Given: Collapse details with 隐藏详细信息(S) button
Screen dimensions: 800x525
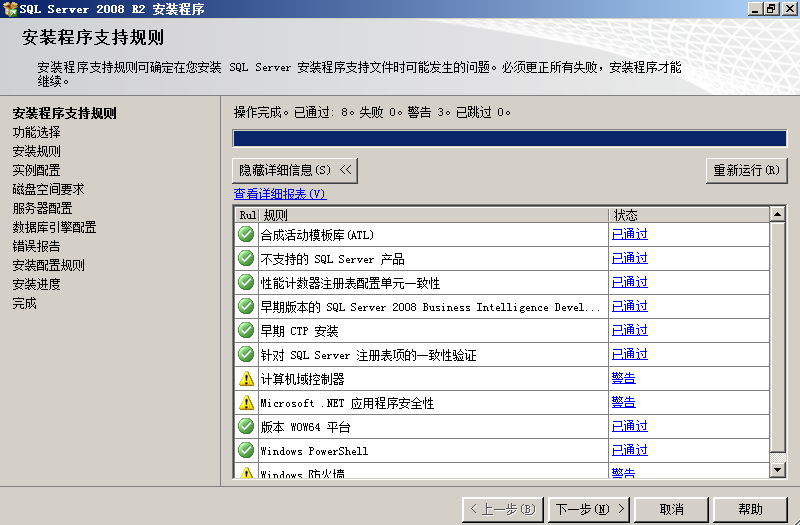Looking at the screenshot, I should click(x=295, y=170).
